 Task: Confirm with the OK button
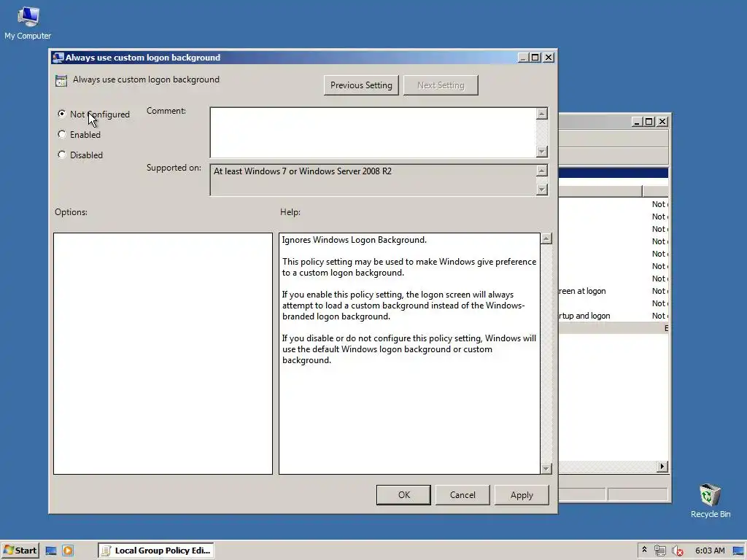403,495
